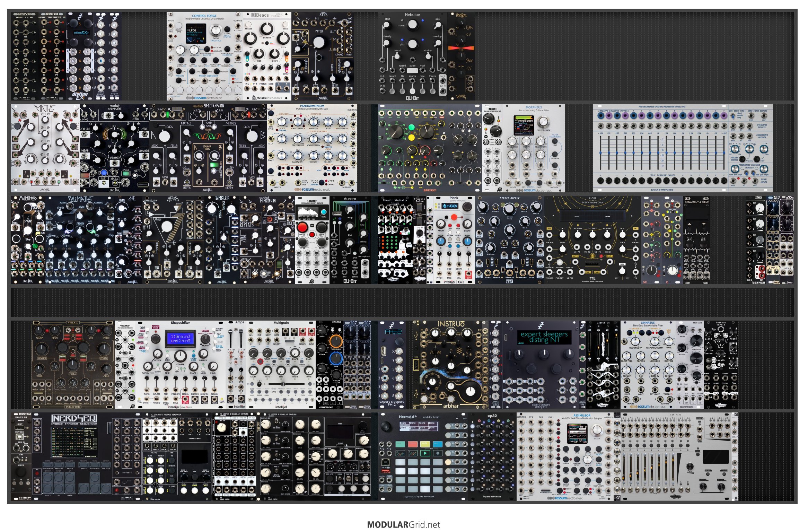
Task: Select the Mutable Instruments Beads module
Action: tap(267, 56)
